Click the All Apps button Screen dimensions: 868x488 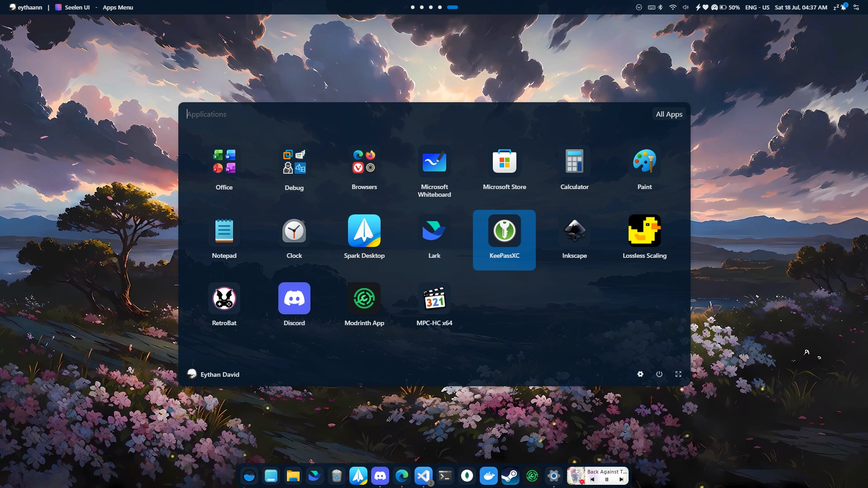[669, 114]
